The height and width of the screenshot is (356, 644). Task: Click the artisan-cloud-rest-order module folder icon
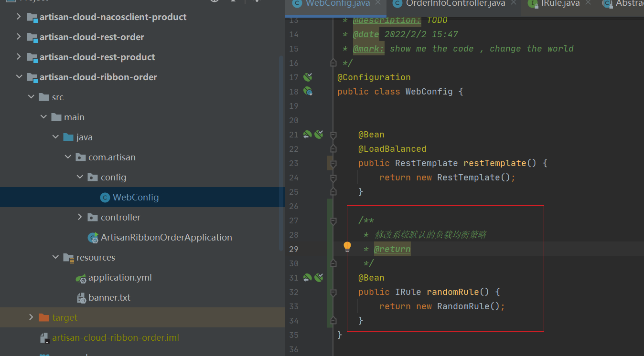click(x=32, y=37)
